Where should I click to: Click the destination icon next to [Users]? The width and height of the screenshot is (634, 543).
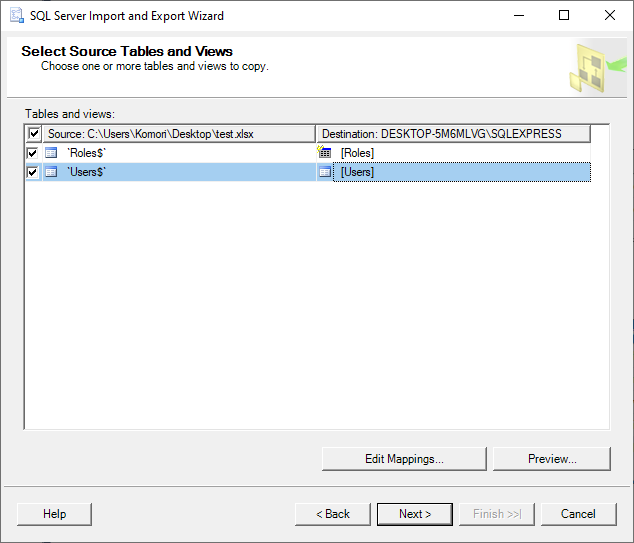(x=325, y=172)
